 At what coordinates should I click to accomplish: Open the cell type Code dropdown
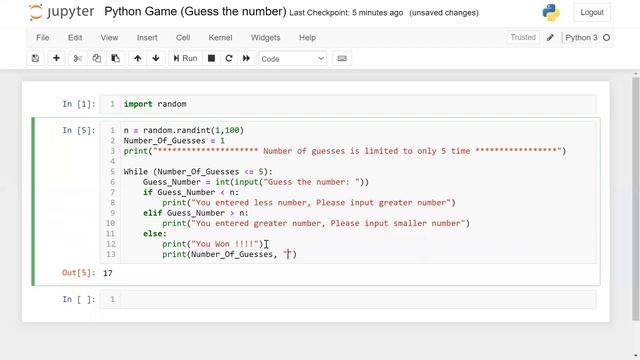[x=293, y=59]
